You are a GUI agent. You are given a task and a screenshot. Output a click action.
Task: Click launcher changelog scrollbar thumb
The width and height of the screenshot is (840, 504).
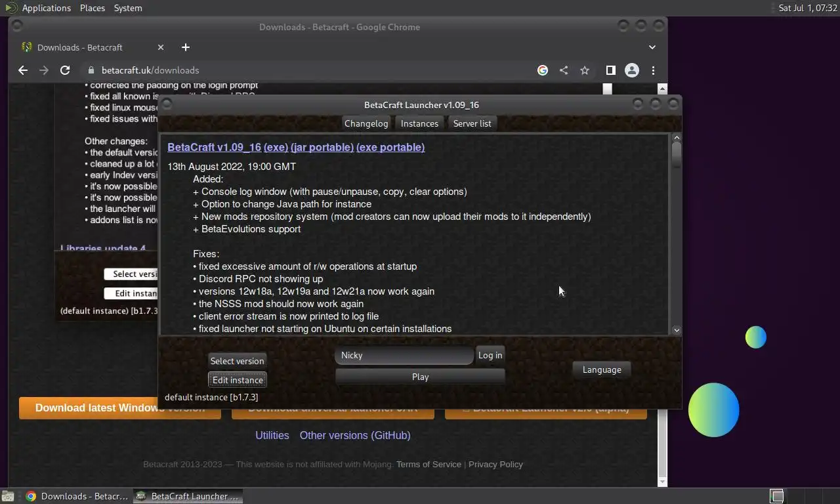677,155
